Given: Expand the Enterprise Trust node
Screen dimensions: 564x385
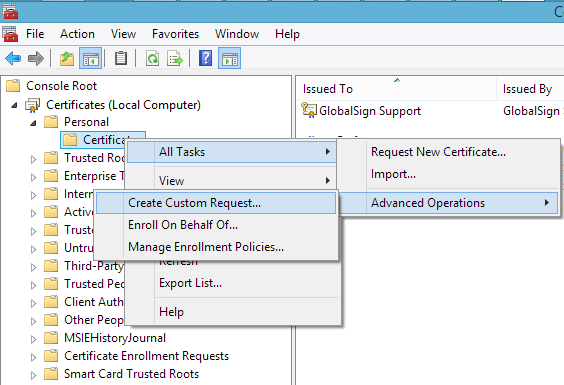Looking at the screenshot, I should coord(33,177).
